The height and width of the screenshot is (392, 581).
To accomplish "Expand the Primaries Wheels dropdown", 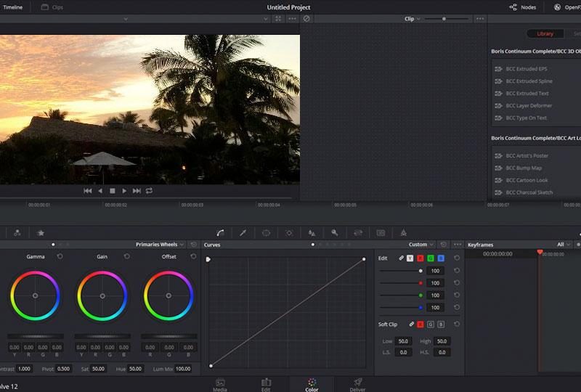I will pos(160,245).
